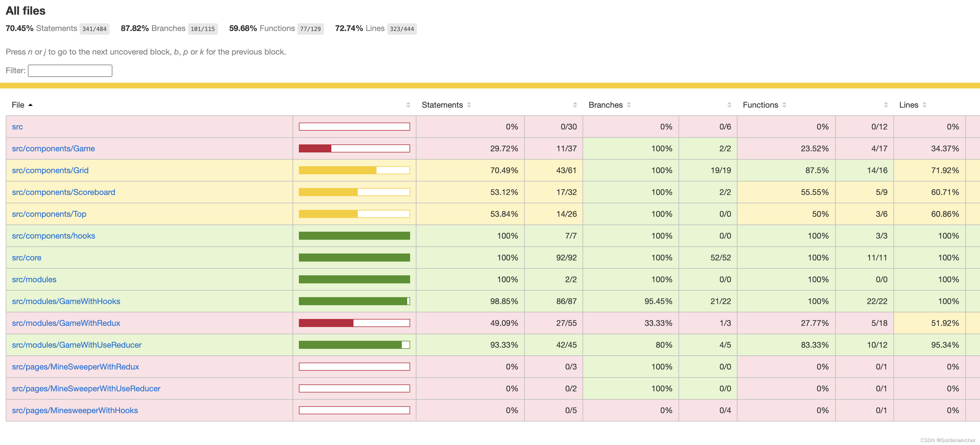Click coverage bar for src/core
The height and width of the screenshot is (445, 980).
point(355,258)
